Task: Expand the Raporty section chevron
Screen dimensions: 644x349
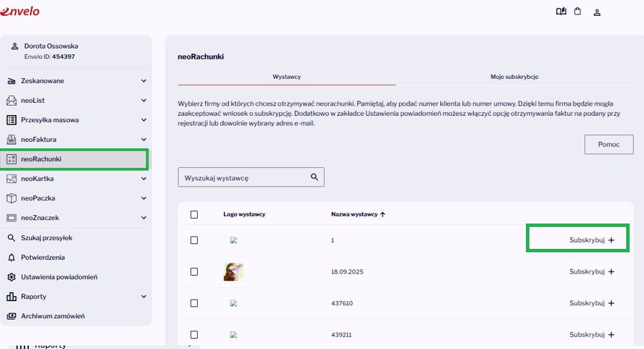Action: pos(143,296)
